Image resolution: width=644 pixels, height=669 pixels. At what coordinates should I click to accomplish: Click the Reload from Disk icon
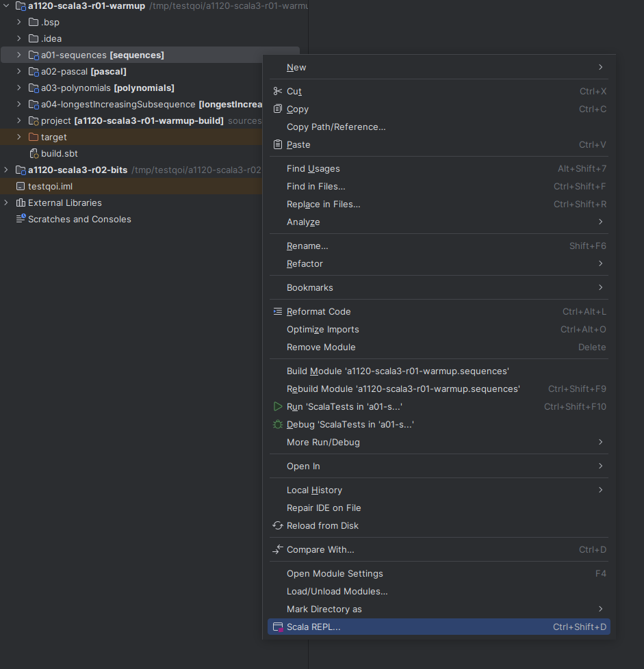278,525
